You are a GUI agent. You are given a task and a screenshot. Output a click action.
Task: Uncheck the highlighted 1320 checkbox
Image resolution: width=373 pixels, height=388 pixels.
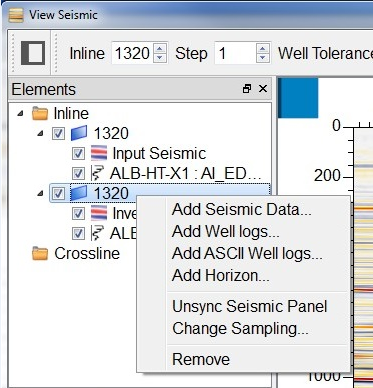click(x=58, y=194)
